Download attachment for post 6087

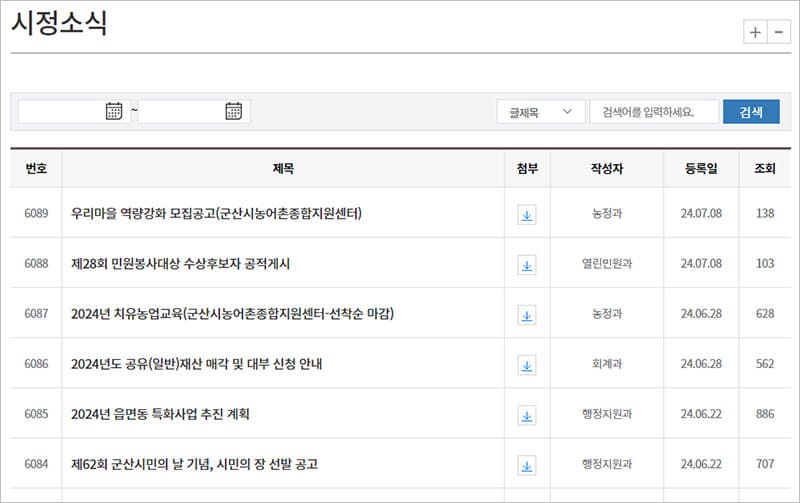click(x=527, y=314)
